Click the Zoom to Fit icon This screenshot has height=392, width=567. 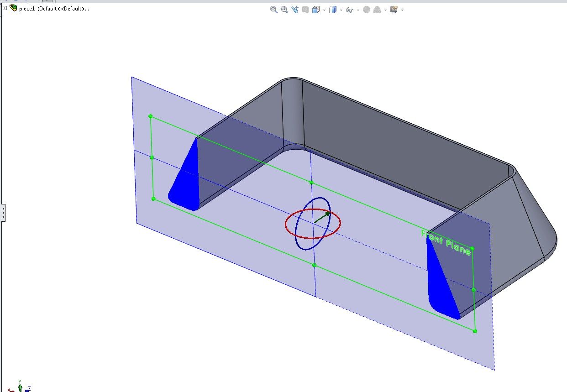click(x=274, y=9)
